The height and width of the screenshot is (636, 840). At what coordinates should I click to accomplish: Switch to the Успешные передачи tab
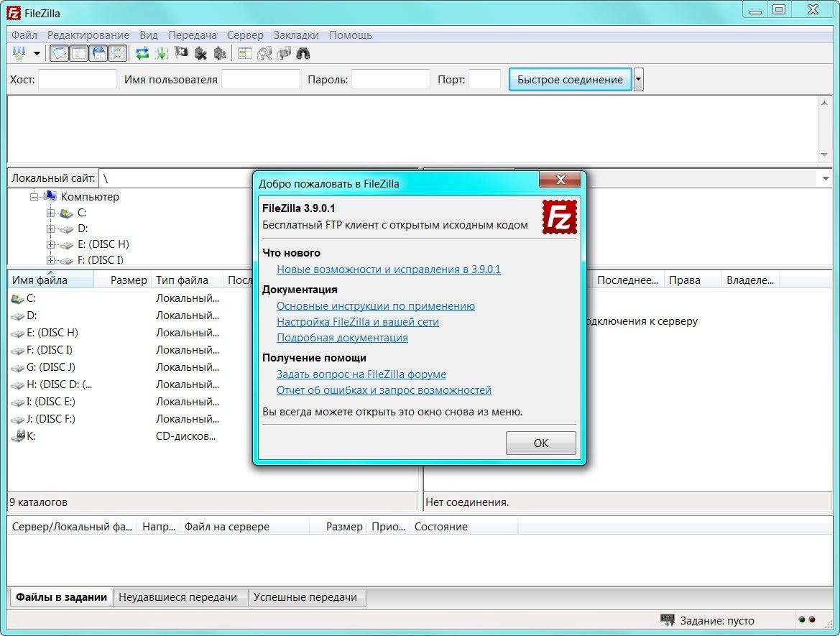(305, 597)
